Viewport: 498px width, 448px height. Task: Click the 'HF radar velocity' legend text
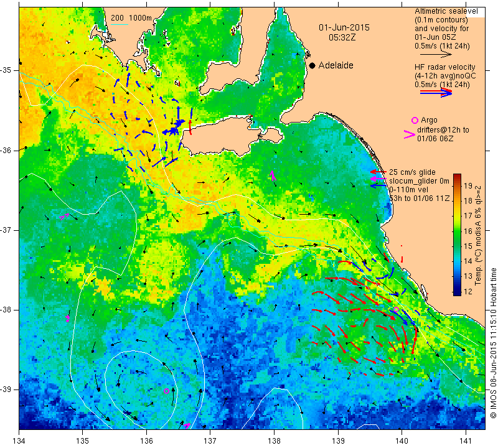[x=444, y=67]
